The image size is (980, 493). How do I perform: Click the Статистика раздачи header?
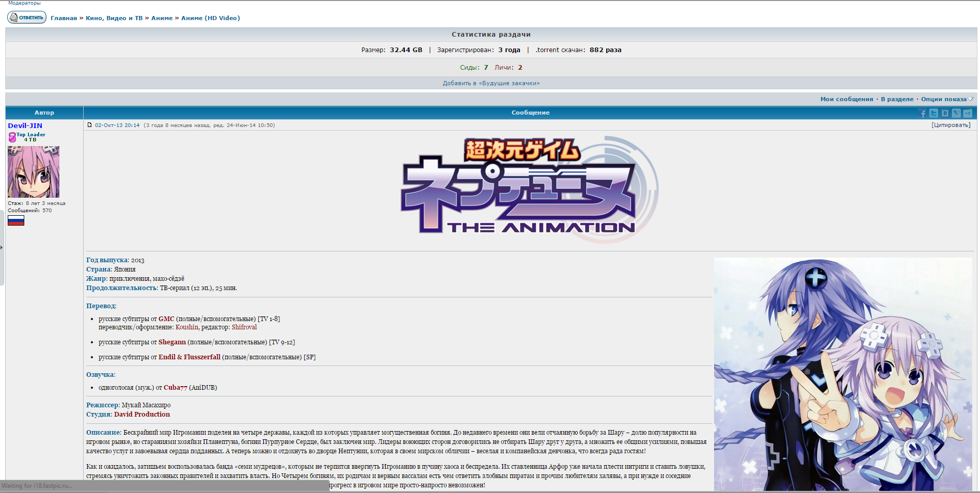click(x=491, y=35)
